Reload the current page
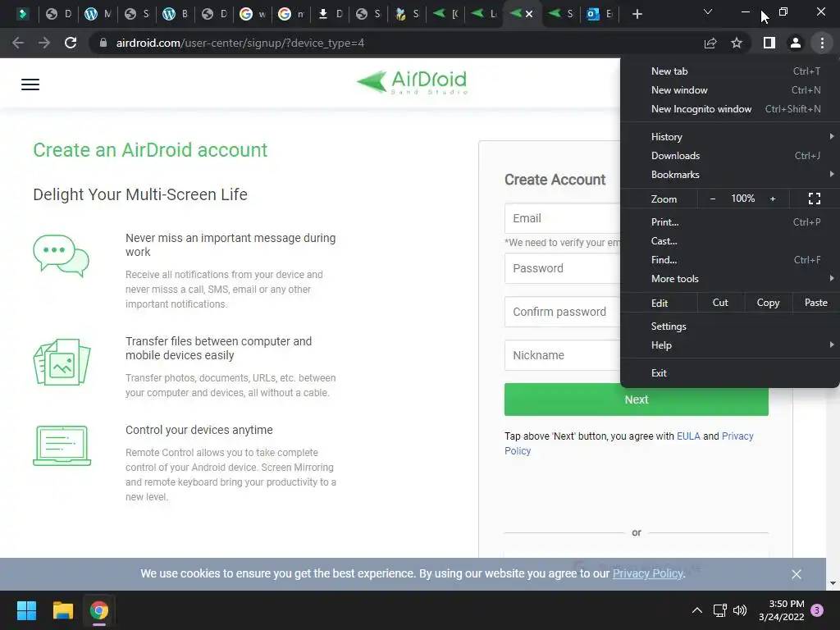The image size is (840, 630). click(x=71, y=43)
